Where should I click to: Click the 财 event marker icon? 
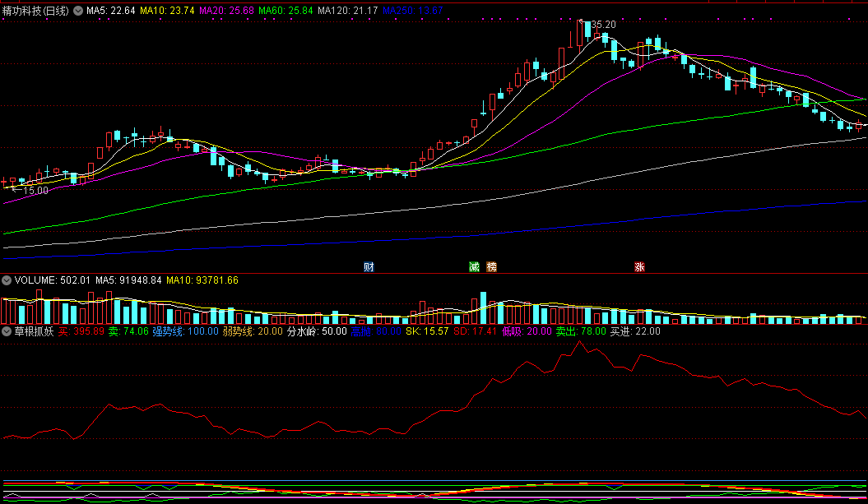(x=369, y=266)
